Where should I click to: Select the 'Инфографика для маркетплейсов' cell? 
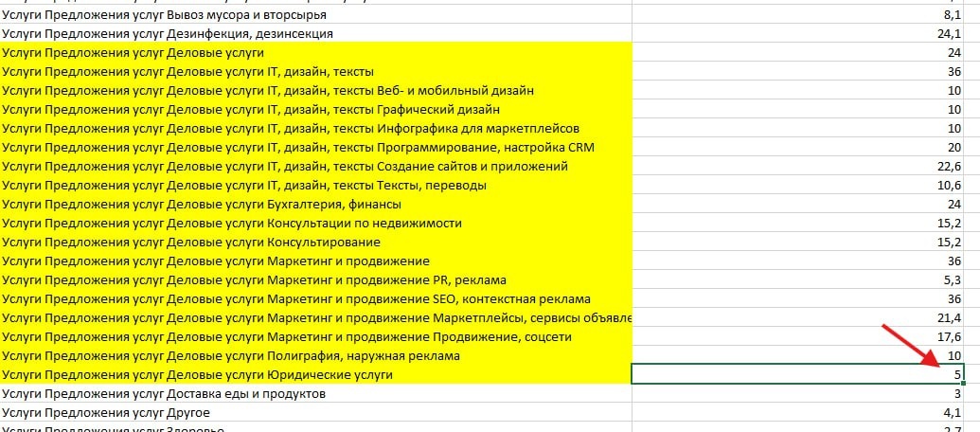pyautogui.click(x=315, y=128)
